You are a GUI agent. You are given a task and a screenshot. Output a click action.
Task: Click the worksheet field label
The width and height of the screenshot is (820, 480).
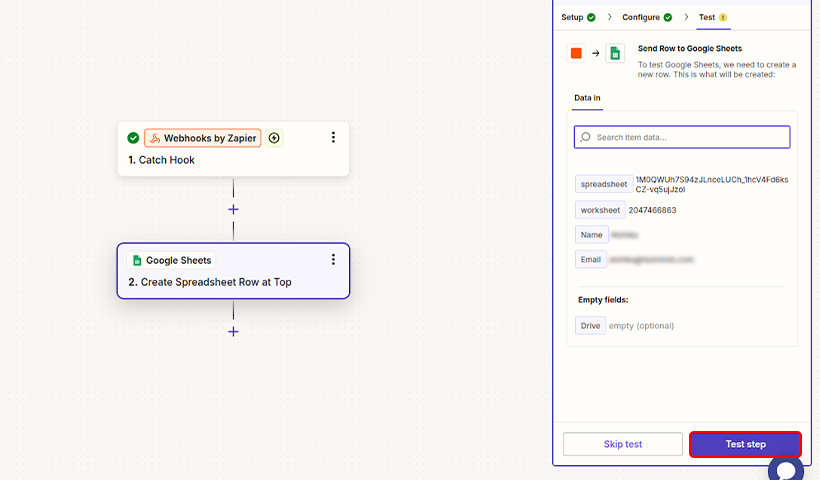click(x=600, y=210)
